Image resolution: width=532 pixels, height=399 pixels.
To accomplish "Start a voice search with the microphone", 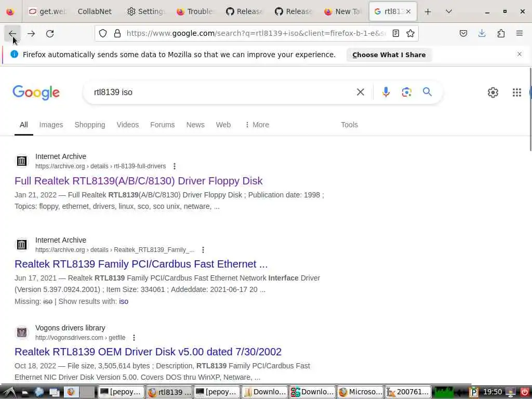I will (386, 92).
